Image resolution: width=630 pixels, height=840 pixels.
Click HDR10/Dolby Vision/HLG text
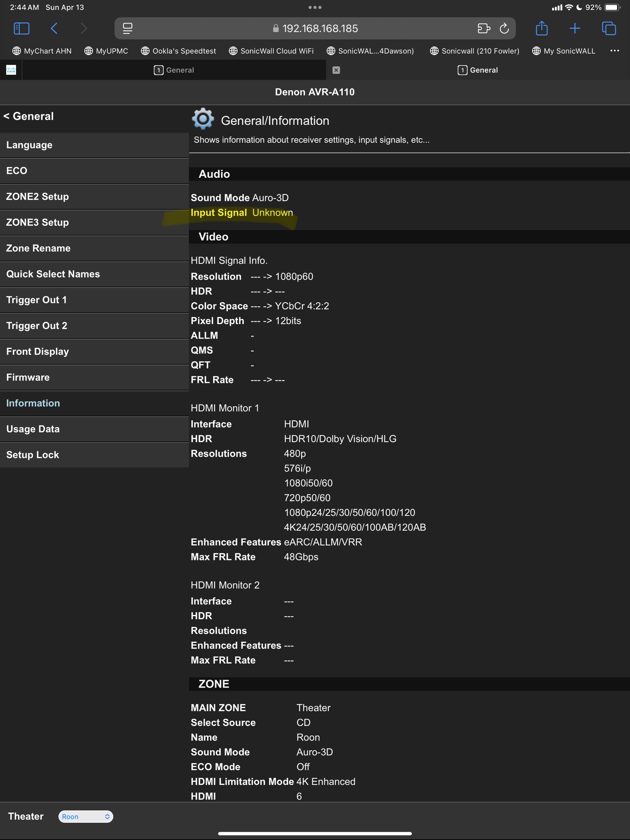pos(340,439)
